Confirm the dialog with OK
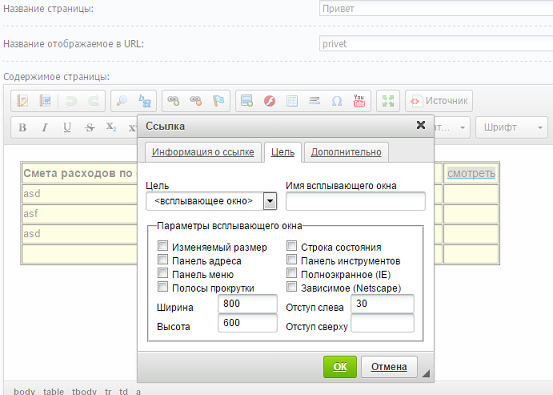 [x=340, y=367]
